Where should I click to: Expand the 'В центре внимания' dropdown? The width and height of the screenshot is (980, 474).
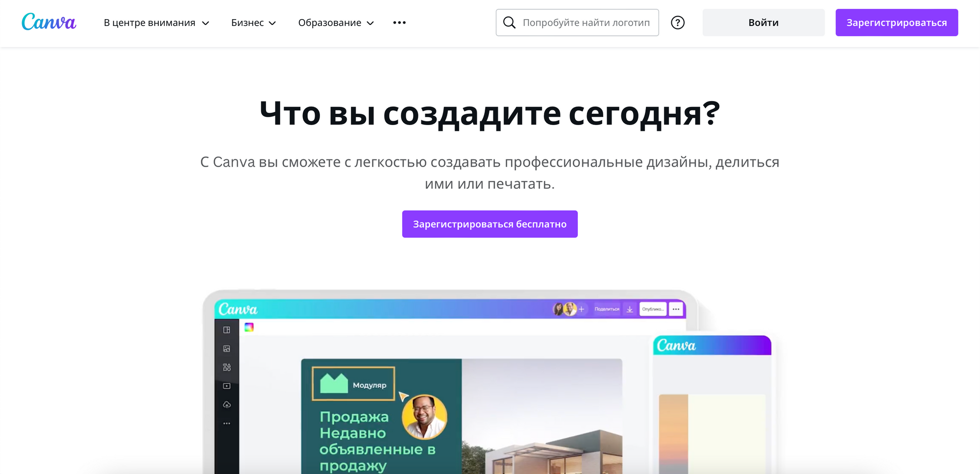tap(156, 23)
